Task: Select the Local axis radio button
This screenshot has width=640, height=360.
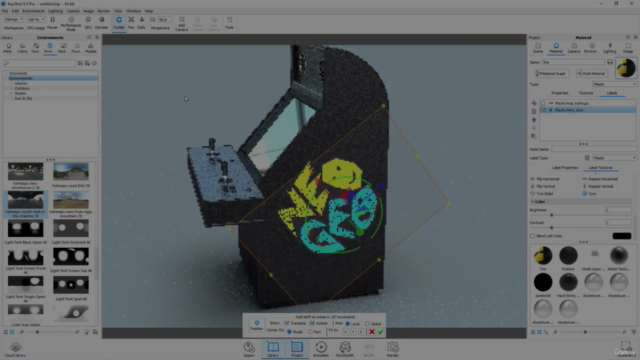Action: click(348, 324)
